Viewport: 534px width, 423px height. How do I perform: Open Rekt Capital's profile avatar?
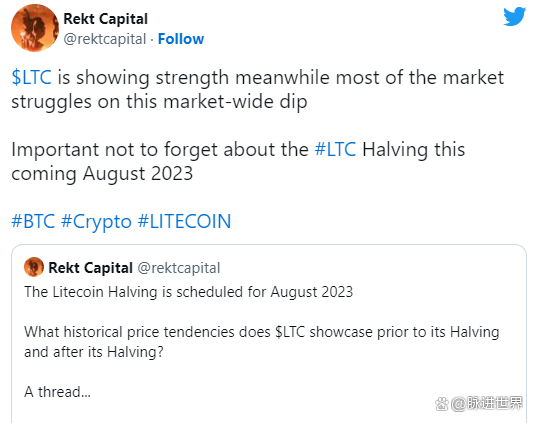pyautogui.click(x=35, y=28)
